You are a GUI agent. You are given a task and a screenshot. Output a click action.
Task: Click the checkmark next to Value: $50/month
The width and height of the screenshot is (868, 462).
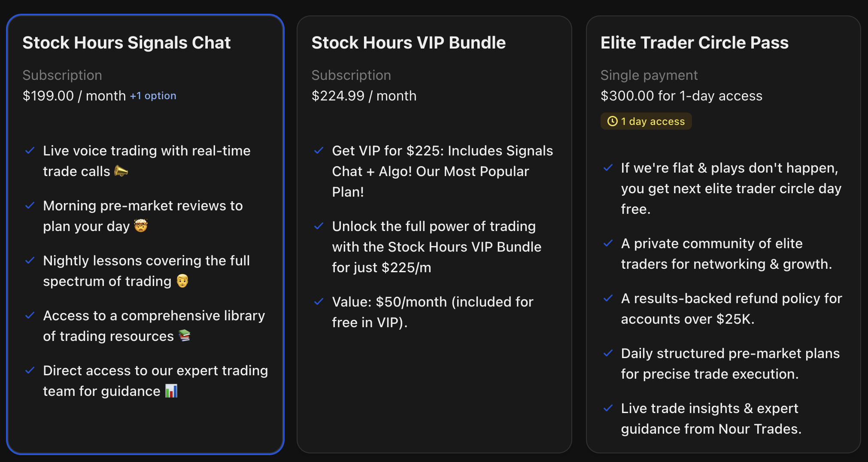coord(319,301)
